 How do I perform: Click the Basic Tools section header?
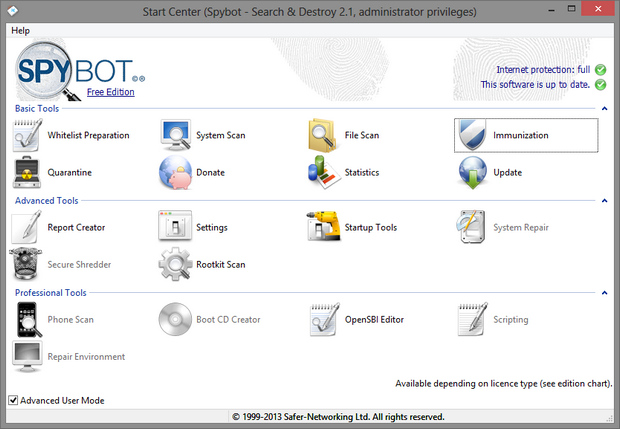[37, 108]
